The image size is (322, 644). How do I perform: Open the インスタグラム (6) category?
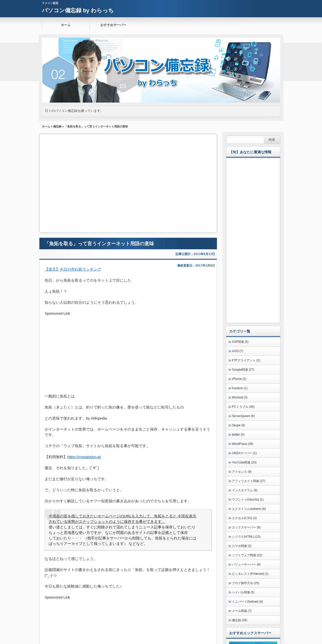coord(253,490)
